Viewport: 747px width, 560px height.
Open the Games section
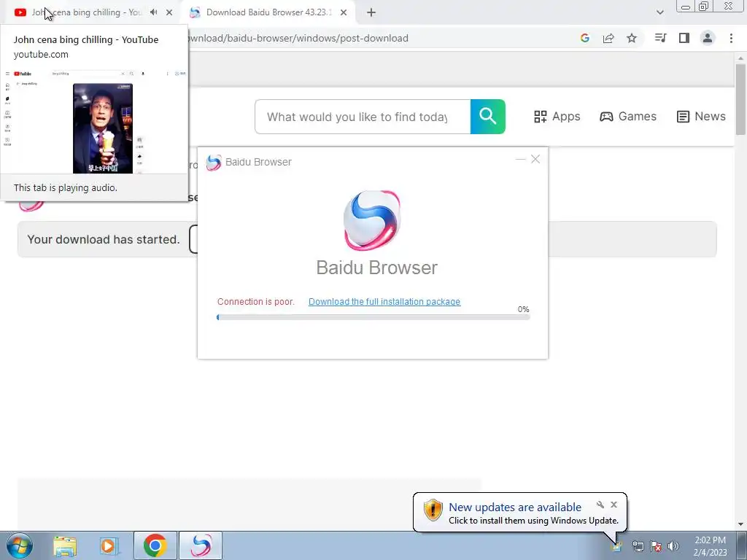coord(628,117)
